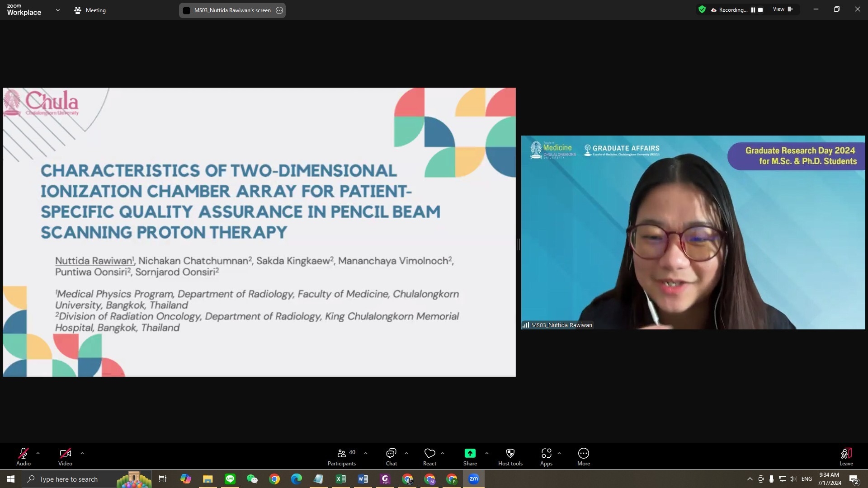Click the divider between slide and video
The width and height of the screenshot is (868, 488).
[518, 244]
